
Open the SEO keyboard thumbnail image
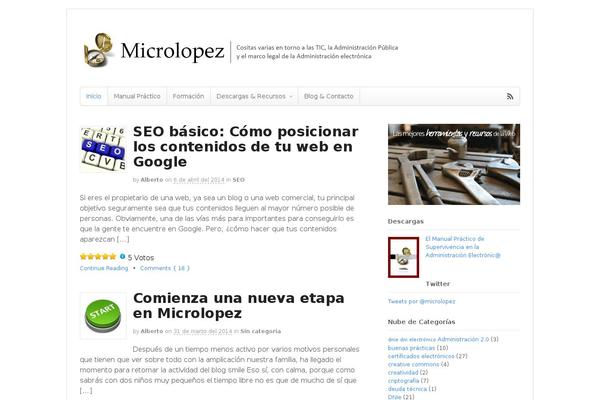[103, 150]
